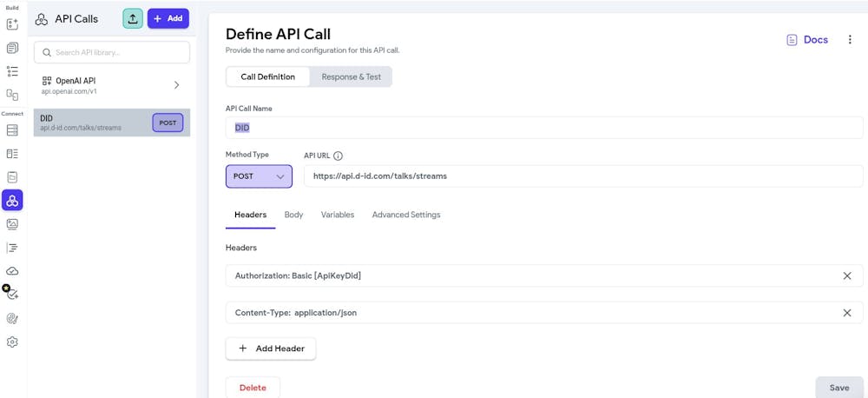The width and height of the screenshot is (868, 398).
Task: Click the Add Header button
Action: click(271, 348)
